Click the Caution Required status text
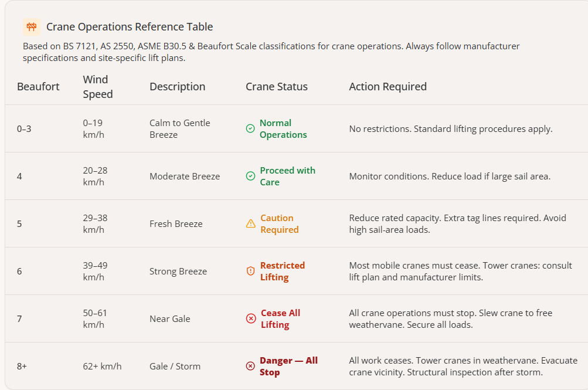This screenshot has width=588, height=390. click(x=280, y=224)
